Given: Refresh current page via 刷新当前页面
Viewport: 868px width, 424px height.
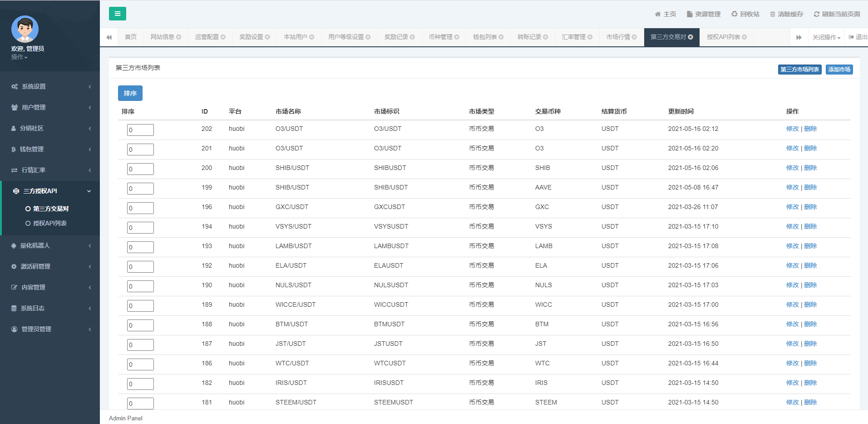Looking at the screenshot, I should pos(837,14).
